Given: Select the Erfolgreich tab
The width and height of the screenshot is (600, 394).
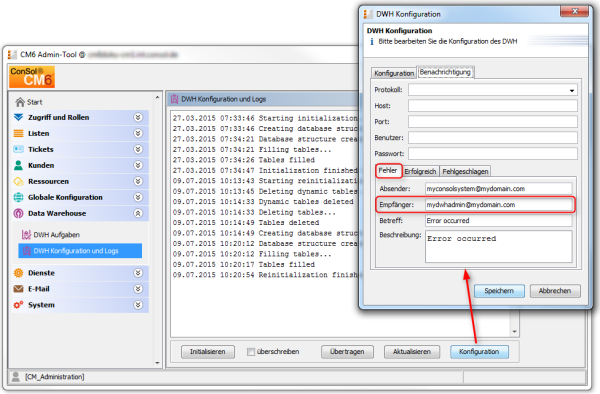Looking at the screenshot, I should [420, 171].
